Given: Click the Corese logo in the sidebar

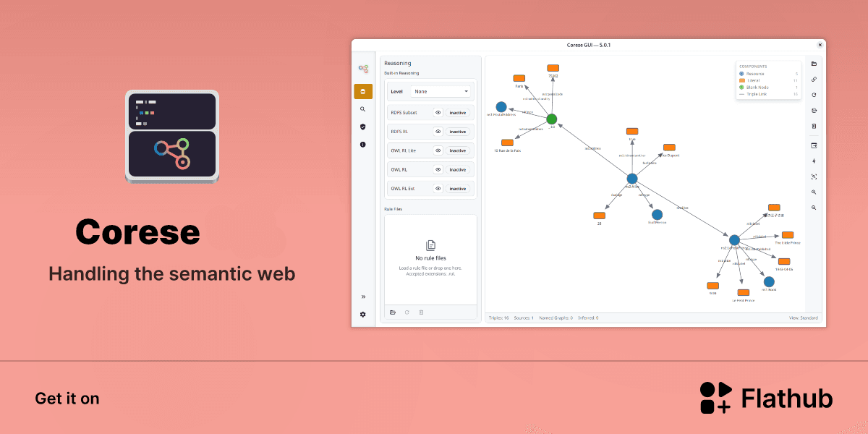Looking at the screenshot, I should [363, 69].
